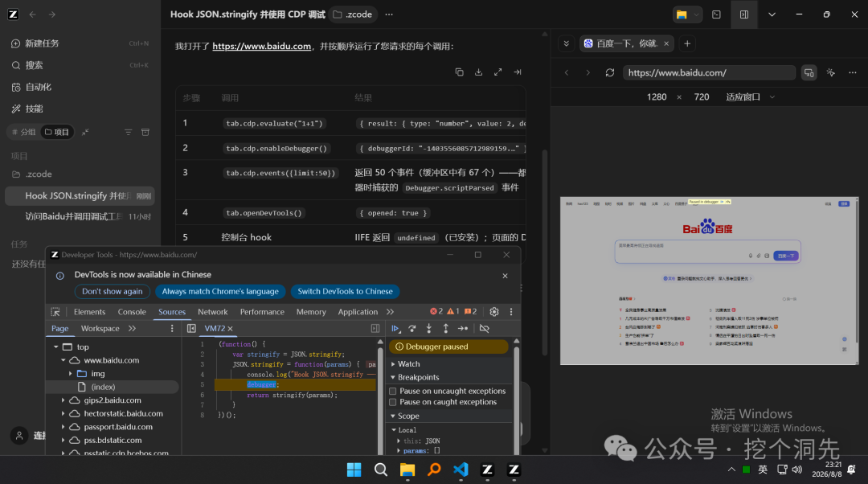
Task: Click the DevTools issues count badge
Action: tap(470, 311)
